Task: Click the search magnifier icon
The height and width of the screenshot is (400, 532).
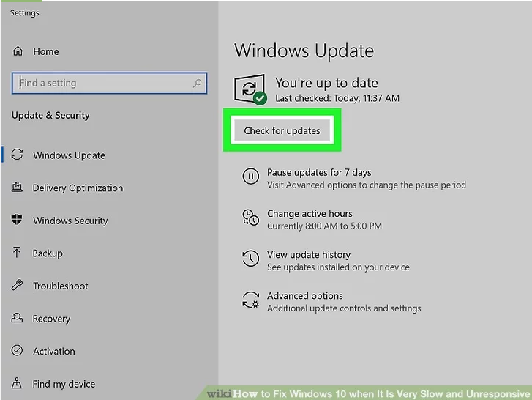Action: (x=197, y=84)
